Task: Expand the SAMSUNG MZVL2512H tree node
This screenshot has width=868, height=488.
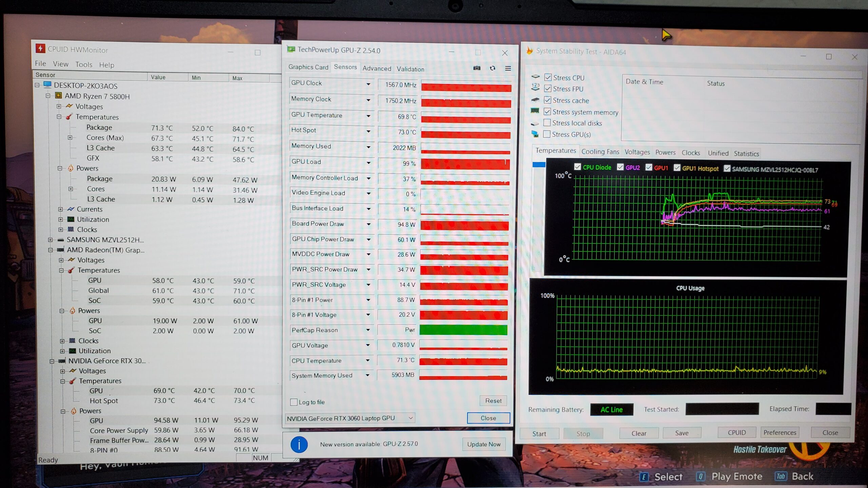Action: [x=50, y=240]
